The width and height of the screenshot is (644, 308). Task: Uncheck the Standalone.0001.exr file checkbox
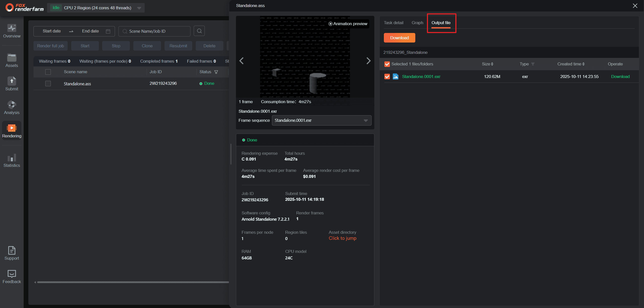(387, 76)
